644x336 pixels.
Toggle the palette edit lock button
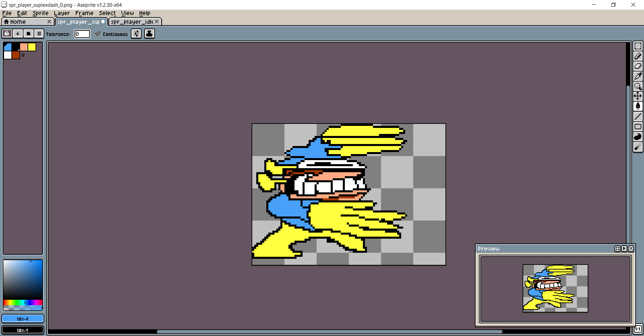tap(7, 34)
